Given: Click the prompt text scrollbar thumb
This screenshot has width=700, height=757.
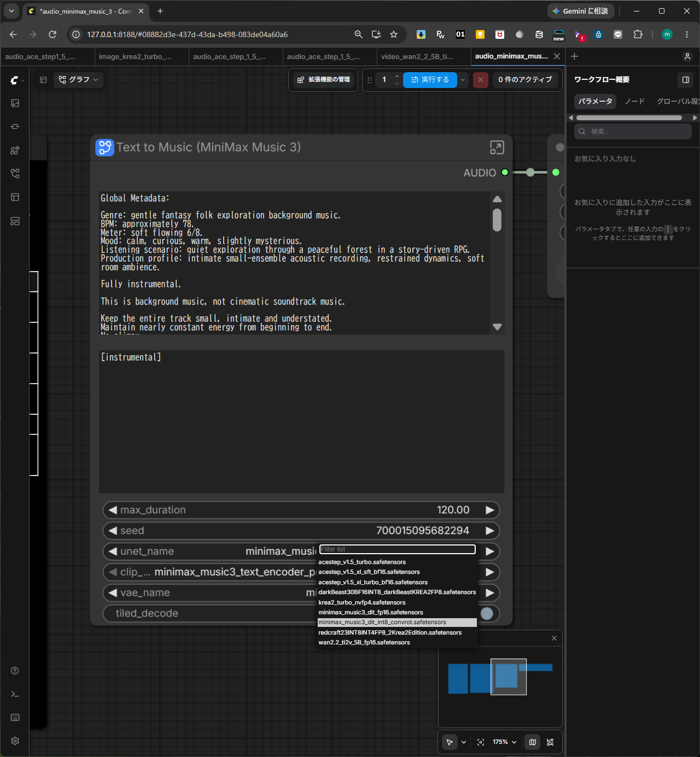Looking at the screenshot, I should pos(497,220).
